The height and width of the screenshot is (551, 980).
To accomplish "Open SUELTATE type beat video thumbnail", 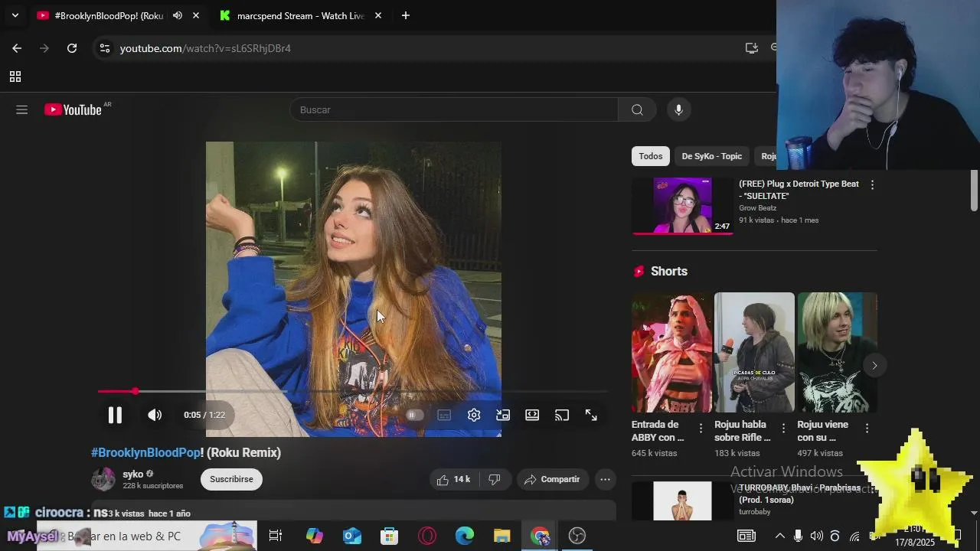I will (x=682, y=206).
